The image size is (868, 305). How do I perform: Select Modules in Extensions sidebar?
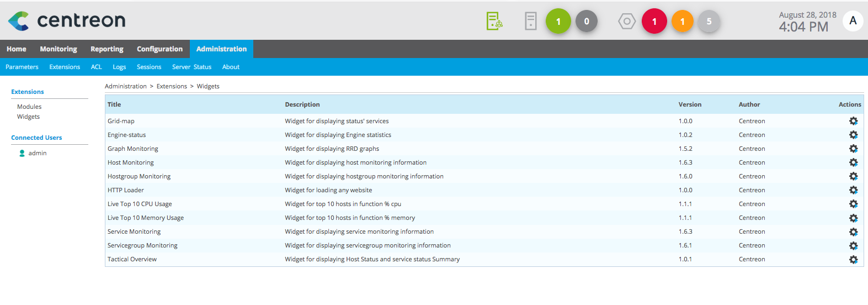(x=29, y=107)
